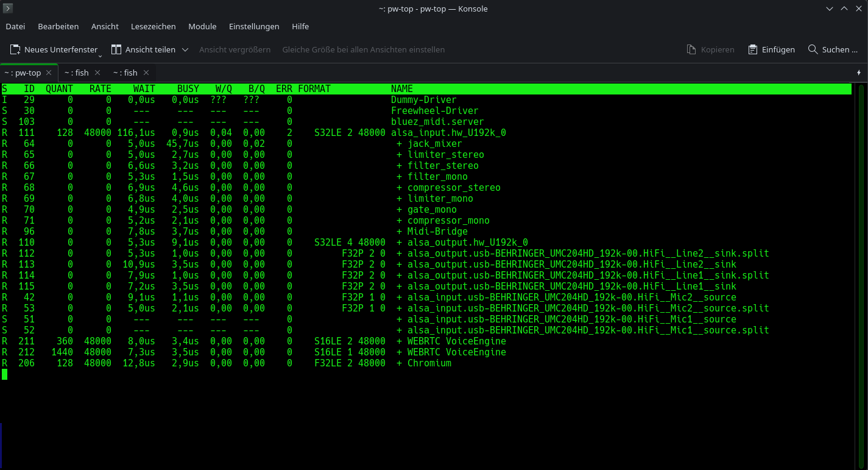Click the filter_stereo row name
This screenshot has width=868, height=470.
443,166
